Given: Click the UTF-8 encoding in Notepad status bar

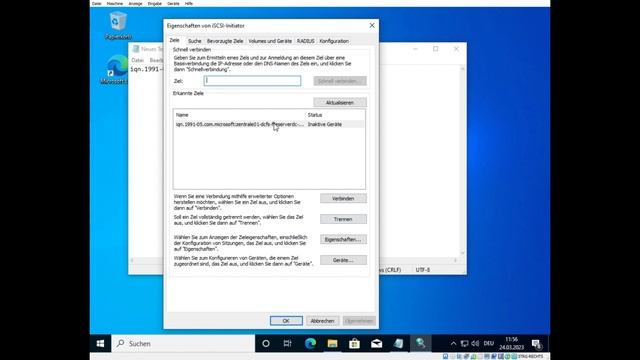Looking at the screenshot, I should [x=422, y=270].
